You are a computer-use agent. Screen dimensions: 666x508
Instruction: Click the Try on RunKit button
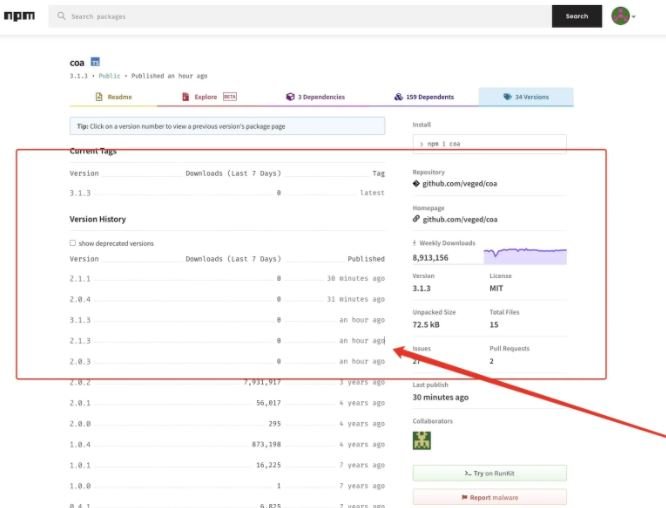pyautogui.click(x=489, y=473)
